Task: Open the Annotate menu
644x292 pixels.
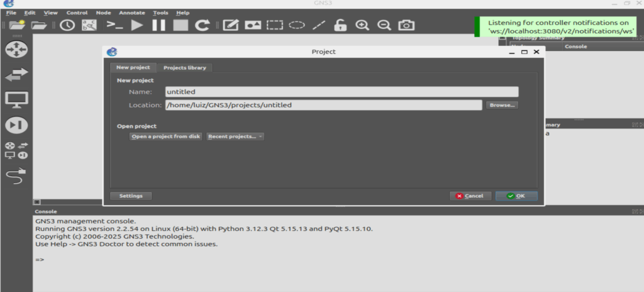Action: (131, 13)
